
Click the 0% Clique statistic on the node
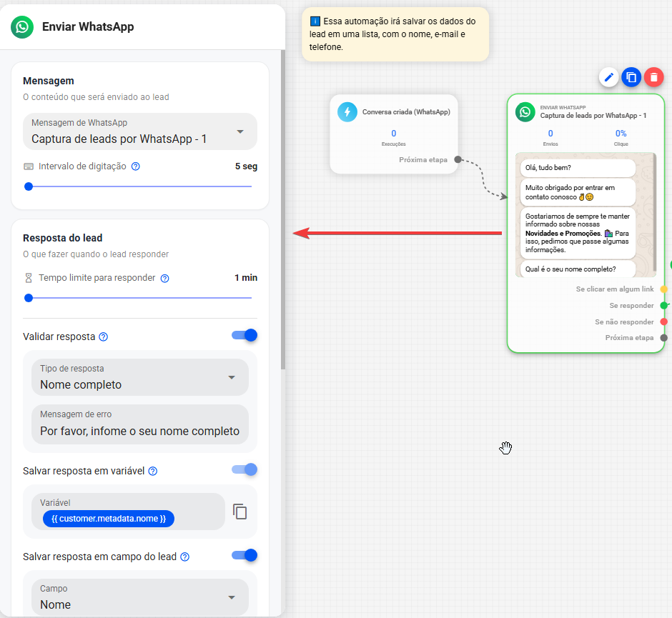coord(621,137)
